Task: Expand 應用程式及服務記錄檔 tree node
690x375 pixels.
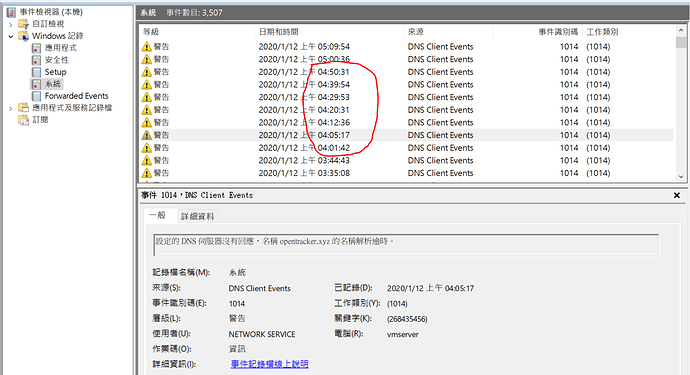Action: pyautogui.click(x=11, y=108)
